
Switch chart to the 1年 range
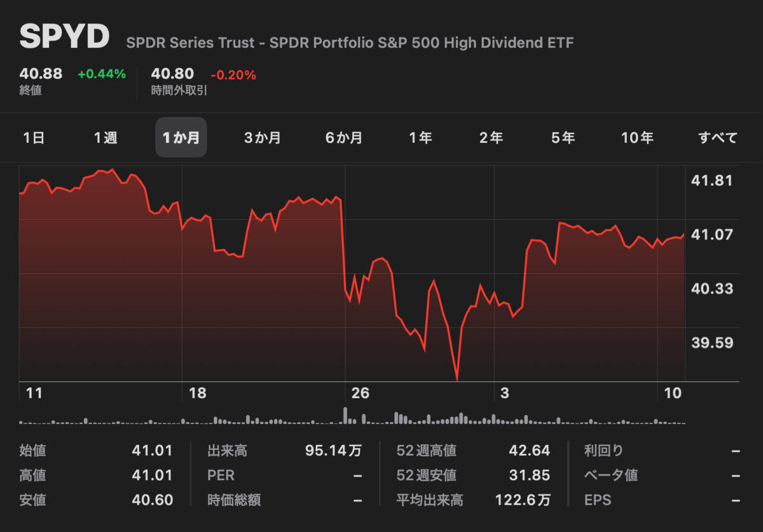(x=420, y=137)
